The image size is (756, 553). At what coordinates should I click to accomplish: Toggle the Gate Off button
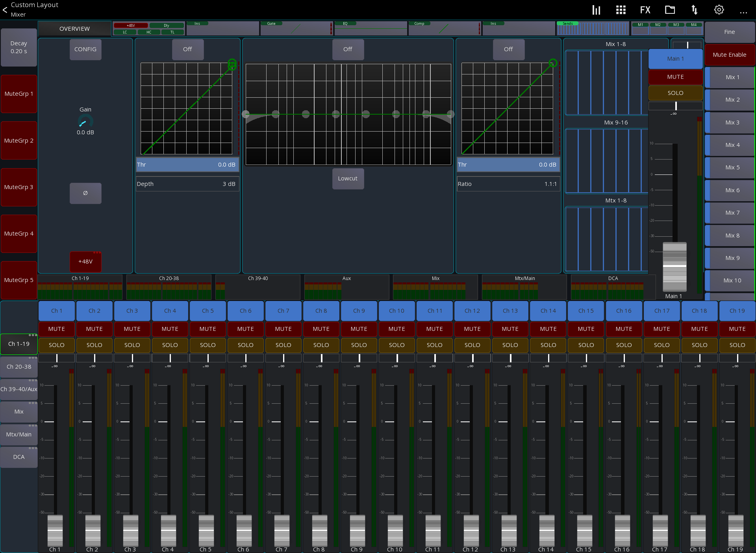(x=187, y=49)
